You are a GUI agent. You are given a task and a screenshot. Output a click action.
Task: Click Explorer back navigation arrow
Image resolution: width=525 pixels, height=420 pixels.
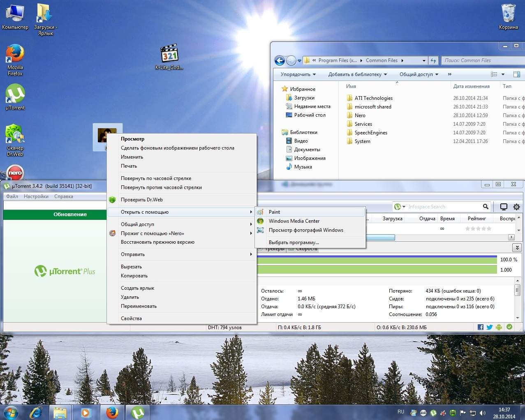pyautogui.click(x=280, y=61)
